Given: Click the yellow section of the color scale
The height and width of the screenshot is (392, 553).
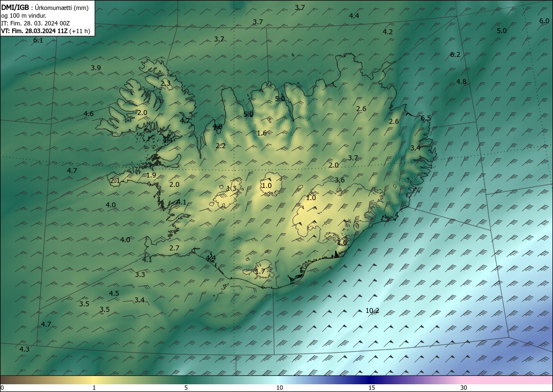Looking at the screenshot, I should pos(94,380).
